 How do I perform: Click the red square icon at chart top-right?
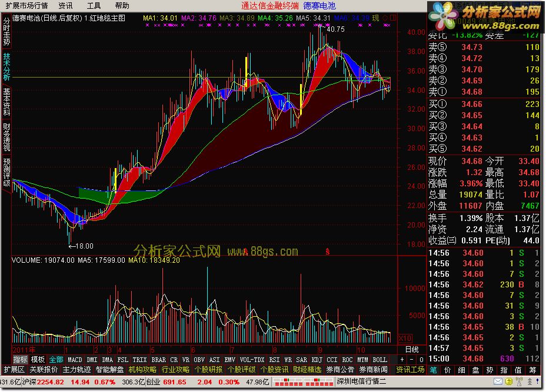(x=393, y=18)
